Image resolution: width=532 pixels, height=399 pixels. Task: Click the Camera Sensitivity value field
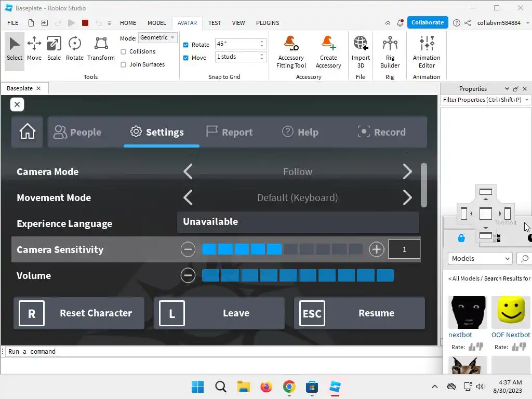pos(404,249)
